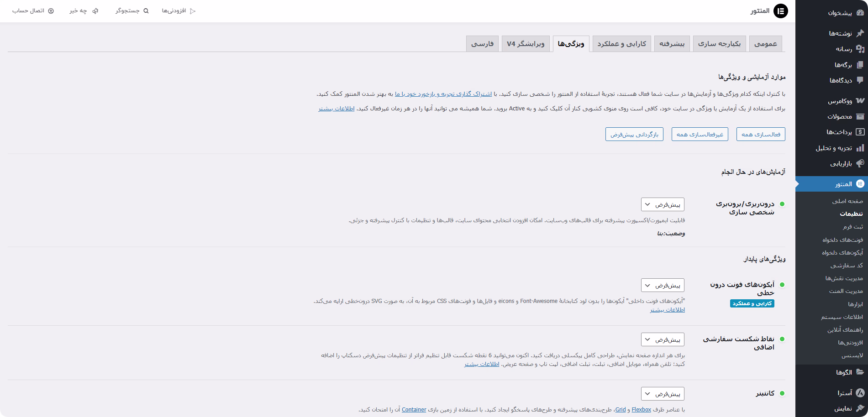
Task: Switch to the فارسی tab
Action: 483,44
